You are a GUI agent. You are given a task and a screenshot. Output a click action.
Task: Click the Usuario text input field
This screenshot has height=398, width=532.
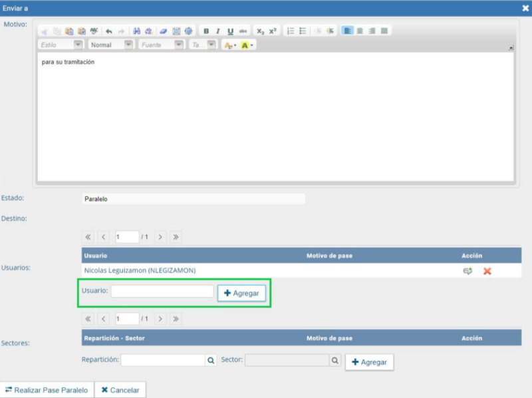(x=162, y=292)
